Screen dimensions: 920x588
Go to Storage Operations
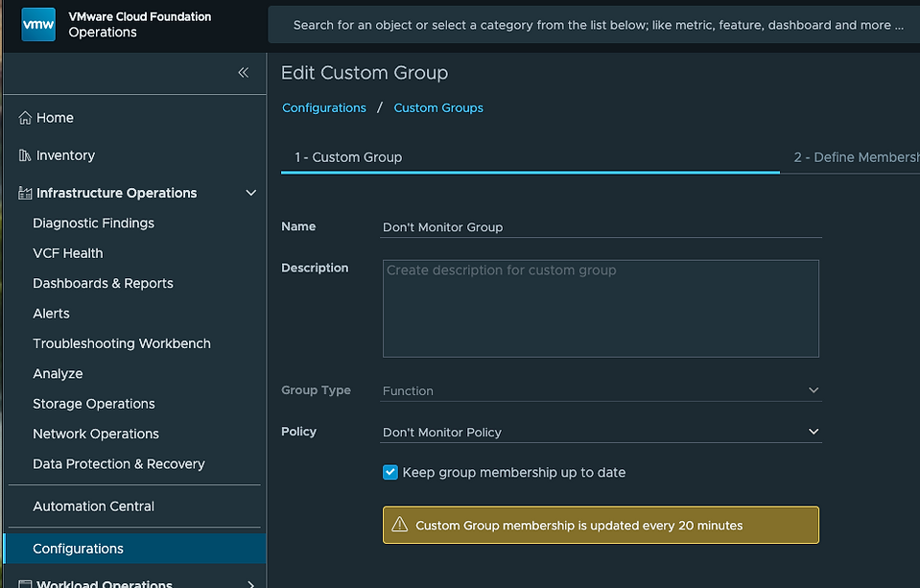(x=94, y=404)
